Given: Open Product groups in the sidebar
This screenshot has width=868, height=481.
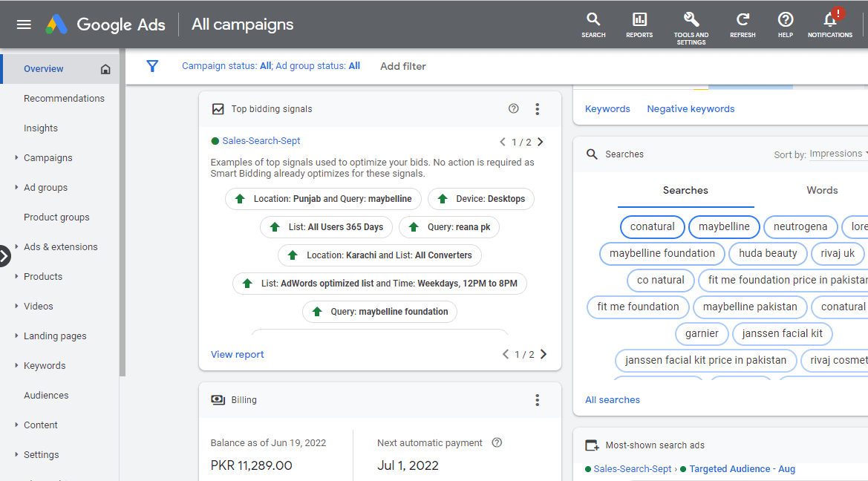Looking at the screenshot, I should coord(56,217).
